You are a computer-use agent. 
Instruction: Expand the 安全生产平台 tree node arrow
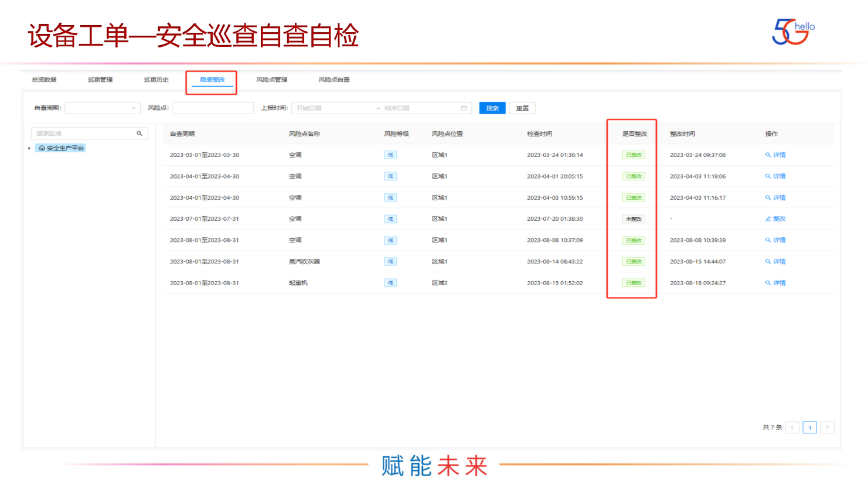(x=29, y=148)
